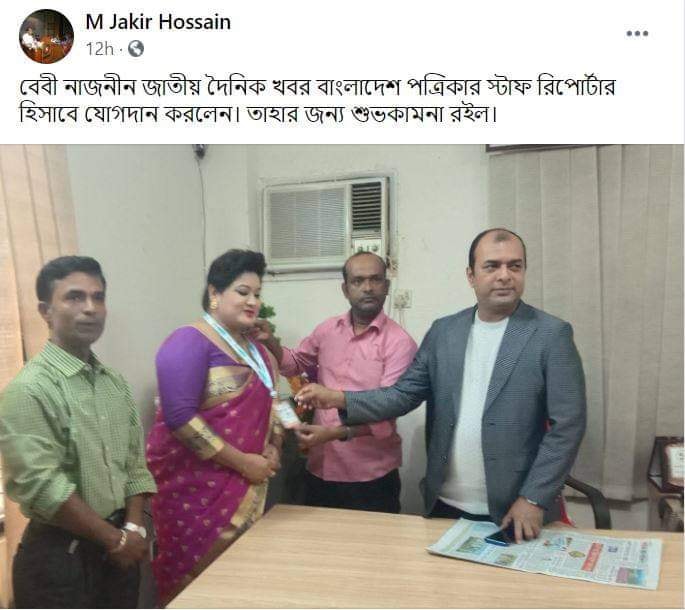The image size is (685, 610).
Task: Click the wristwatch on green-shirt man
Action: 135,529
